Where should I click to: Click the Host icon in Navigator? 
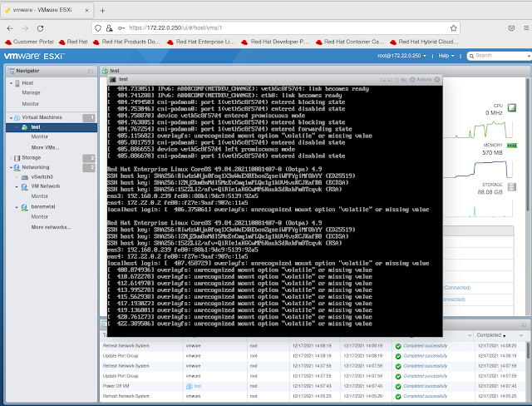(17, 83)
